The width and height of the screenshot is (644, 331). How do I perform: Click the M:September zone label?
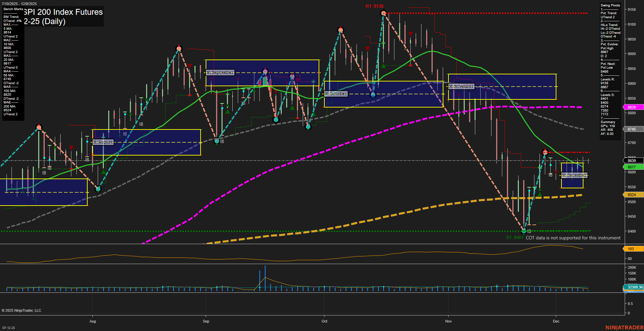220,72
